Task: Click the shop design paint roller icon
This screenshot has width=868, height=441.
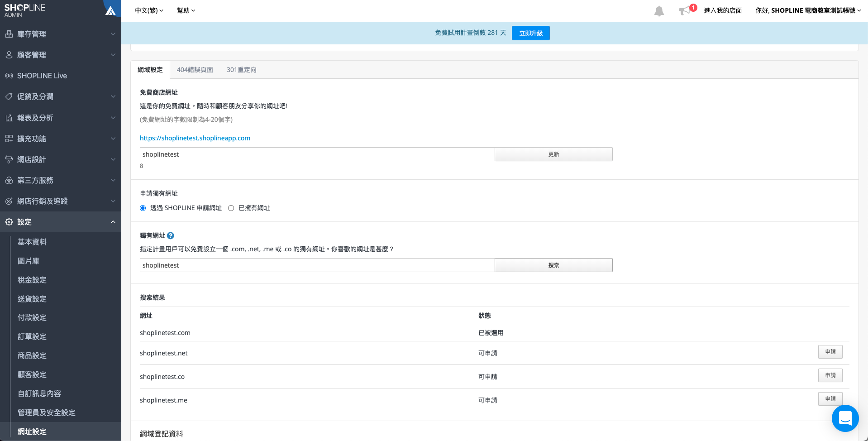Action: (x=9, y=159)
